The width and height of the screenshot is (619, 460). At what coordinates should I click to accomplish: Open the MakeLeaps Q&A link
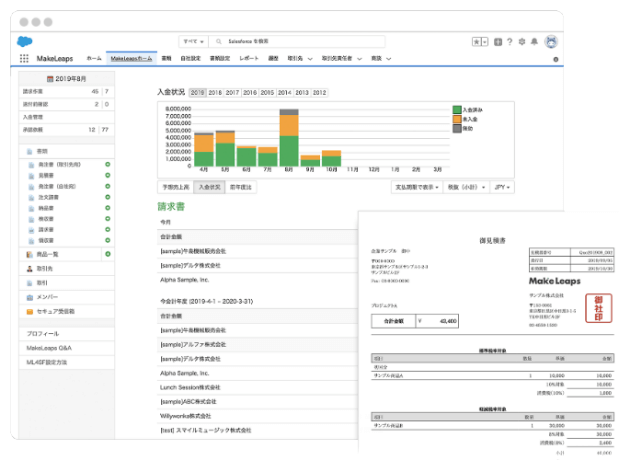coord(49,348)
